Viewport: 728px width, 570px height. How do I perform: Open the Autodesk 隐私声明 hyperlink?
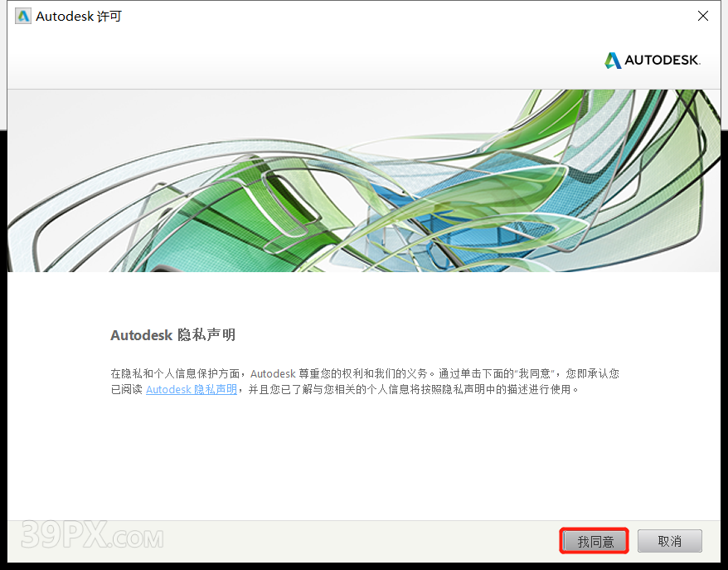point(192,389)
